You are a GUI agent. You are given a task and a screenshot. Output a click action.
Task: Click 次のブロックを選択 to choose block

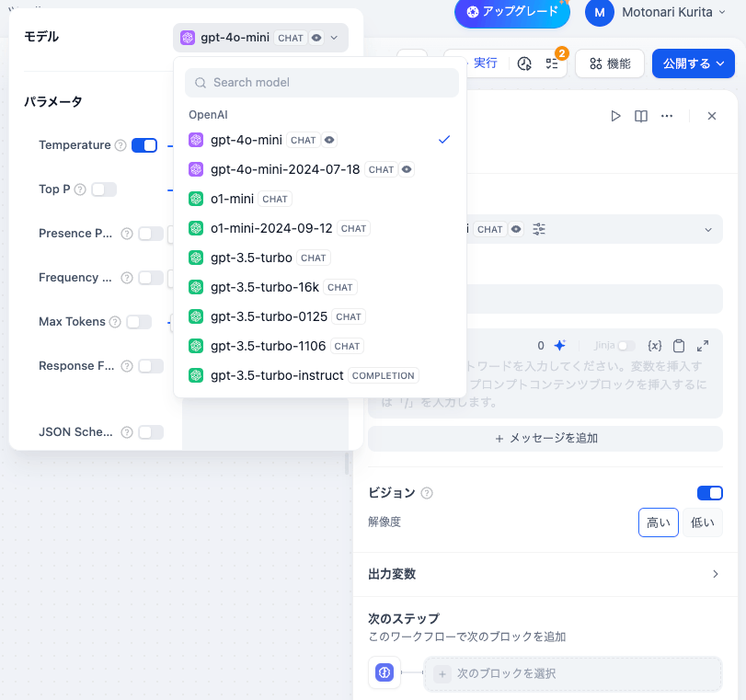tap(573, 673)
